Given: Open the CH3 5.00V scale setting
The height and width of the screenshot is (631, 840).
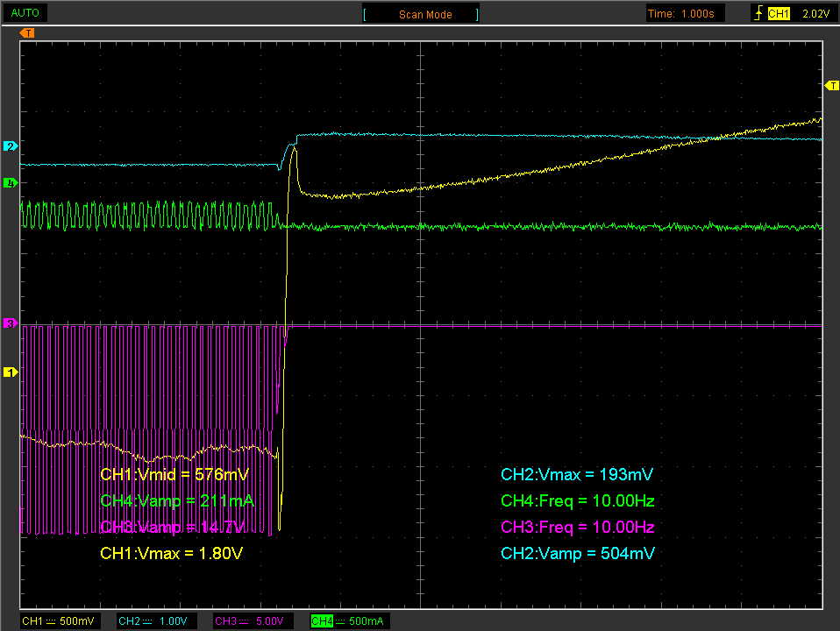Looking at the screenshot, I should point(251,620).
